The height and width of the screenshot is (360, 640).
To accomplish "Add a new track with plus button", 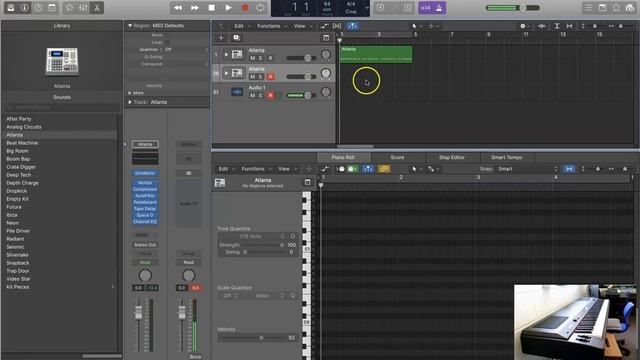I will point(221,38).
